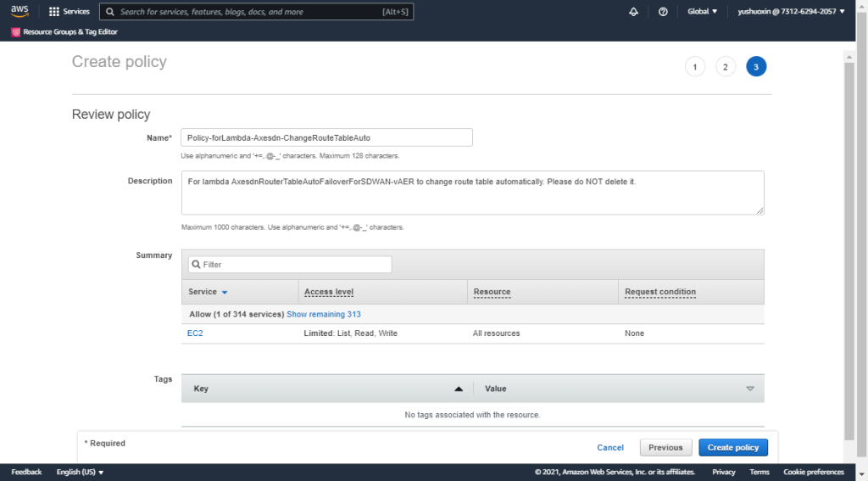Click the policy Name input field
Screen dimensions: 868x481
coord(326,137)
